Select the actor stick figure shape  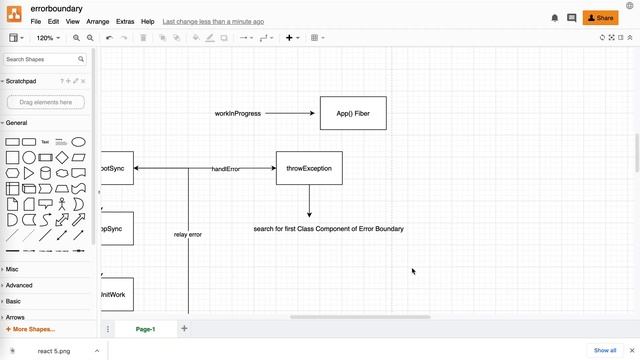click(62, 204)
